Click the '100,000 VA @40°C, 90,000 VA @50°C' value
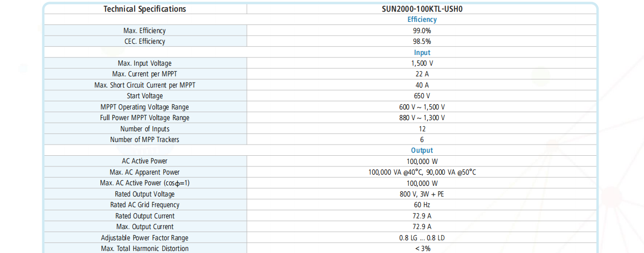644x253 pixels. [422, 172]
